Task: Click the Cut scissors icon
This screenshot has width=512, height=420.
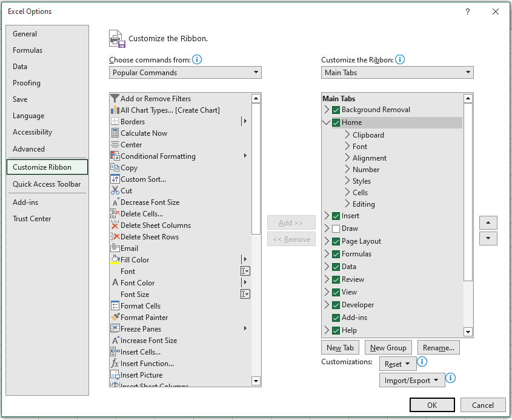Action: pos(115,190)
